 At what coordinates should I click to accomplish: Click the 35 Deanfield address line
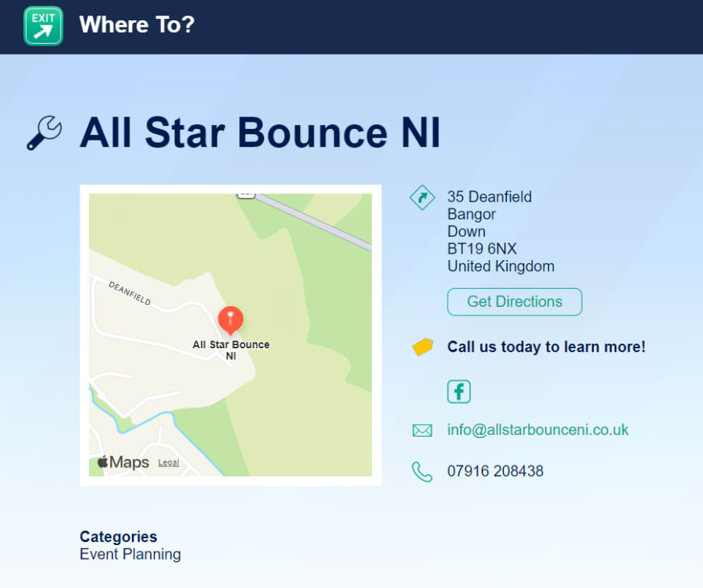pyautogui.click(x=489, y=197)
